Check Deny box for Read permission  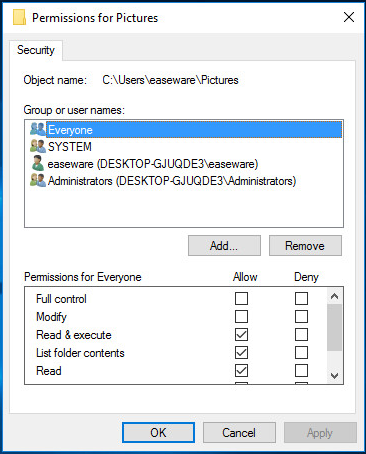tap(301, 370)
